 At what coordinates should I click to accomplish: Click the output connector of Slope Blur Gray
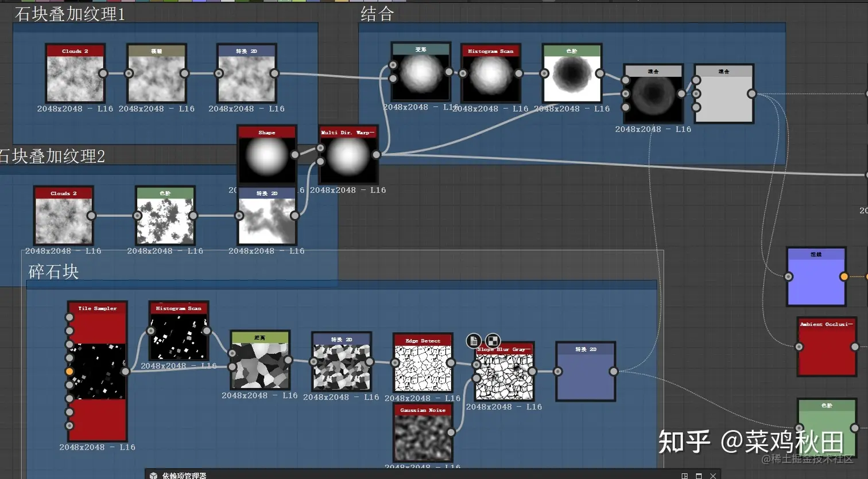click(x=532, y=372)
